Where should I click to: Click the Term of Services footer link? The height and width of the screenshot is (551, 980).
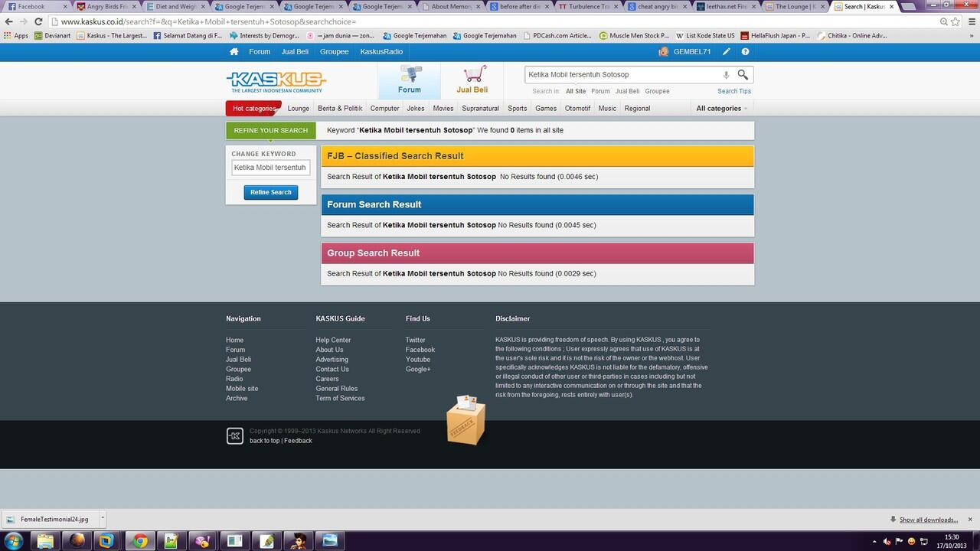340,398
